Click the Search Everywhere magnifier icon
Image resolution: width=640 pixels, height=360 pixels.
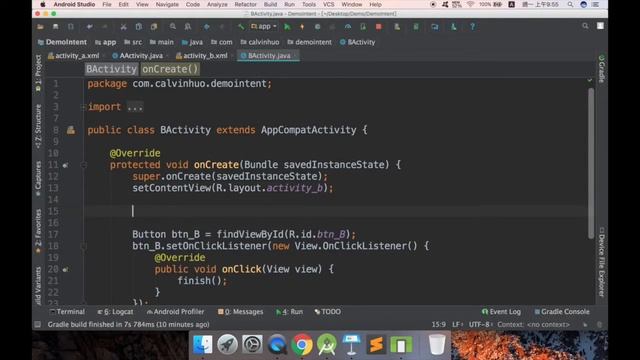[585, 26]
